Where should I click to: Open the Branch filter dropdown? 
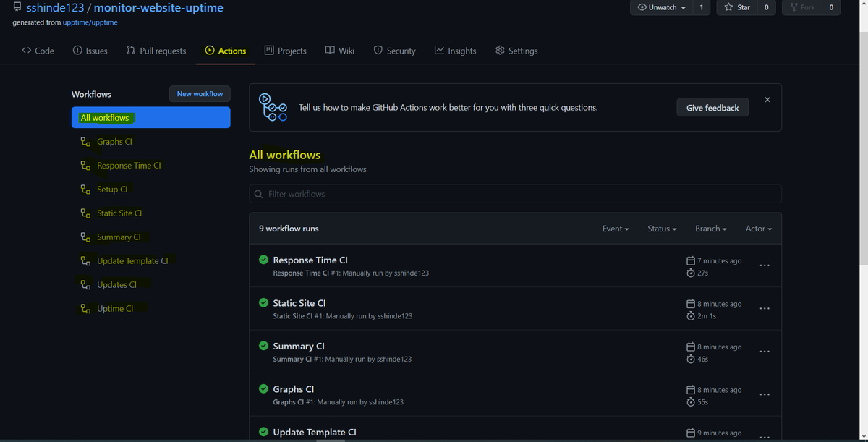710,228
